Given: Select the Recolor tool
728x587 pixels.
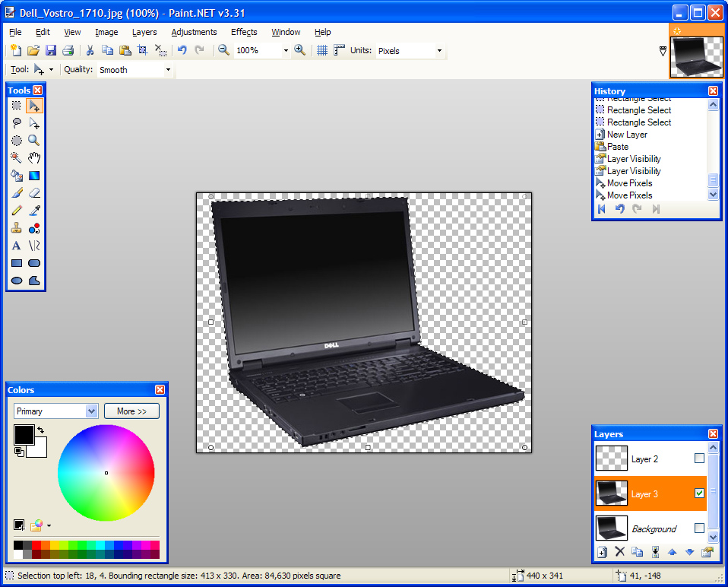Looking at the screenshot, I should (34, 228).
